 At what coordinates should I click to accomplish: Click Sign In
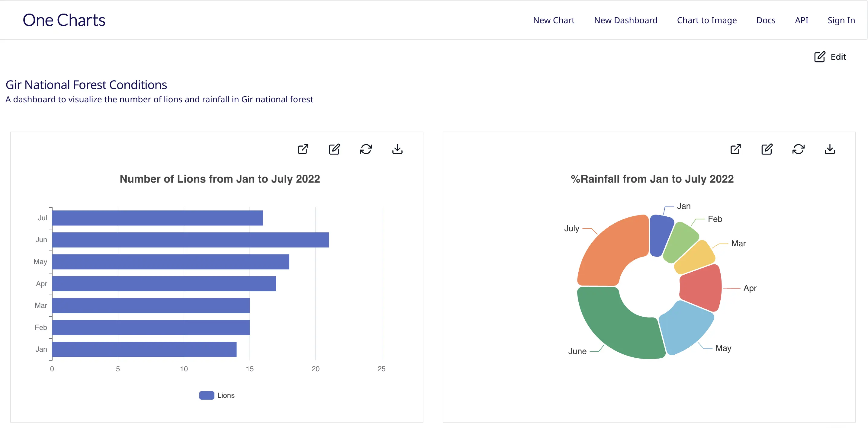[x=841, y=20]
